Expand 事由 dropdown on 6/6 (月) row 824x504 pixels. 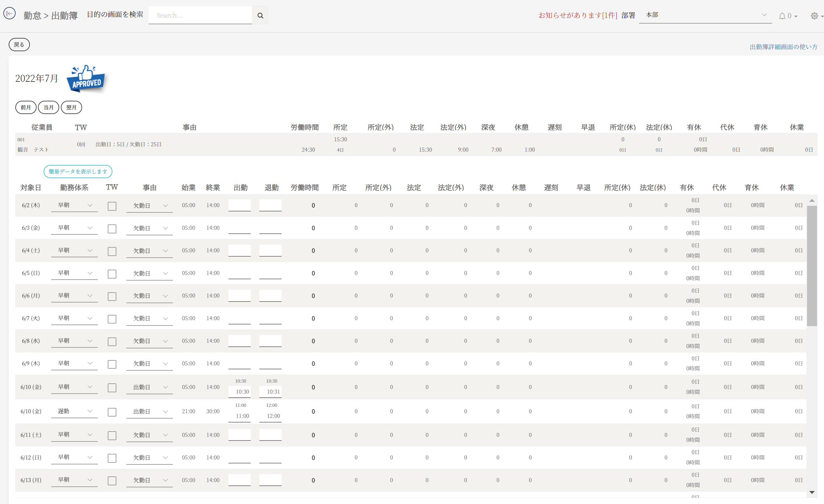point(150,296)
